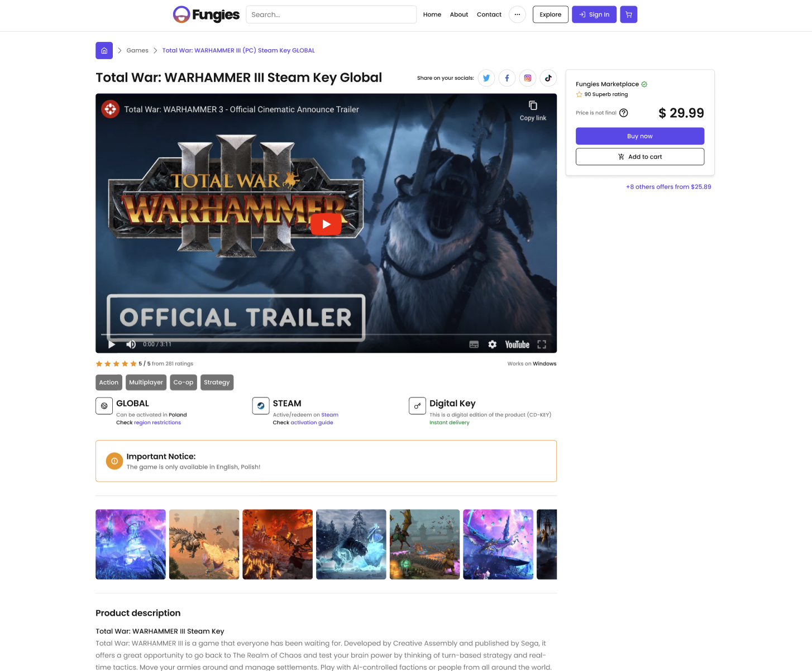This screenshot has height=671, width=812.
Task: Click the Important Notice warning icon
Action: tap(114, 461)
